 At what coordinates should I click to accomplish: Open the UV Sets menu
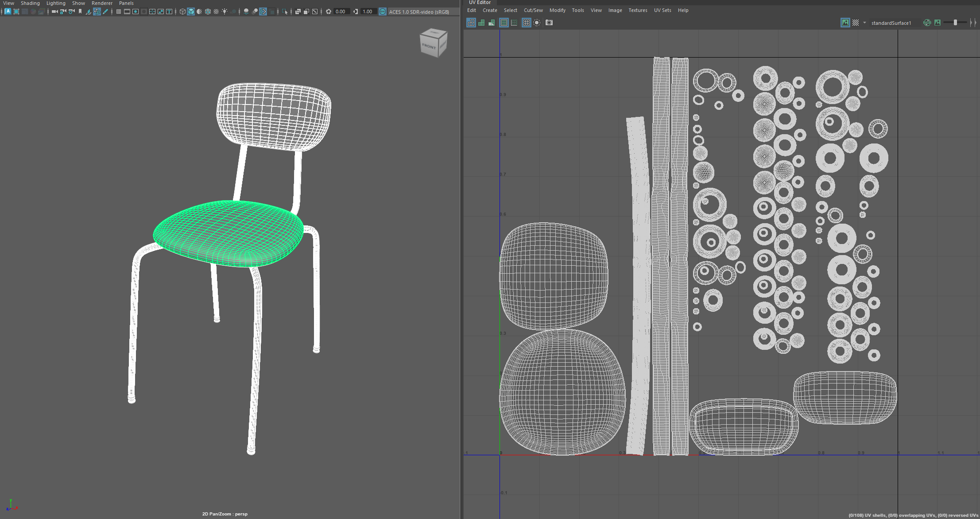[x=662, y=10]
